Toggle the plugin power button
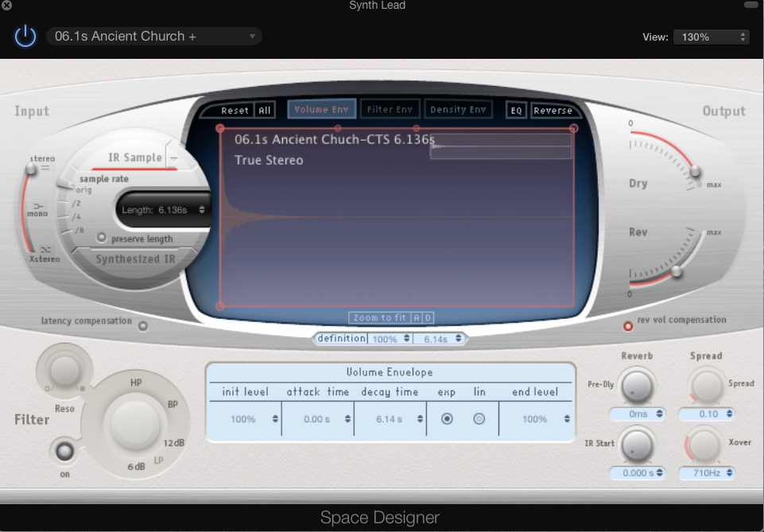Screen dimensions: 764x532 click(x=25, y=37)
